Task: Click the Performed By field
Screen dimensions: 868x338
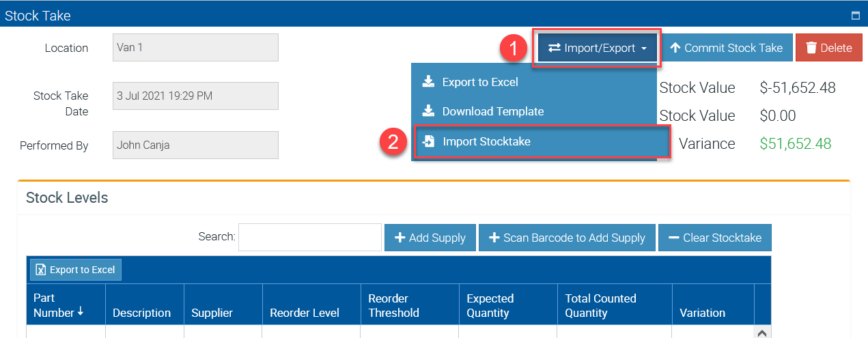Action: (x=195, y=145)
